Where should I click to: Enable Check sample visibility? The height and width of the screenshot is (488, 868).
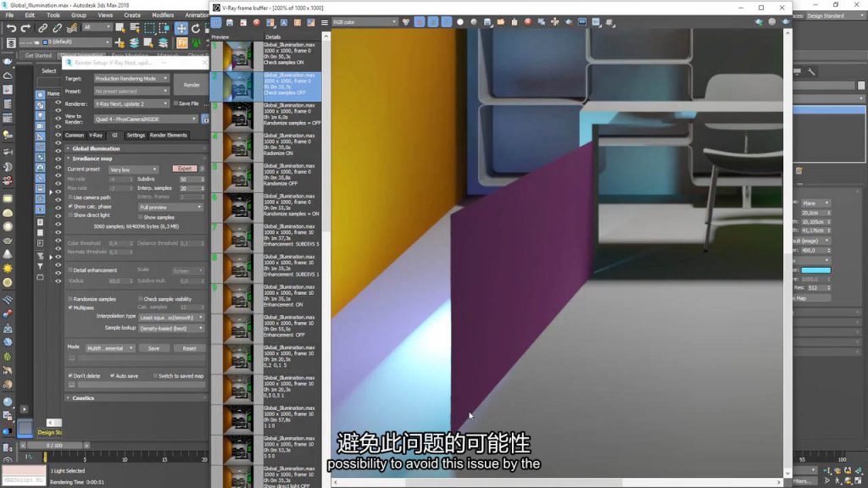coord(141,299)
